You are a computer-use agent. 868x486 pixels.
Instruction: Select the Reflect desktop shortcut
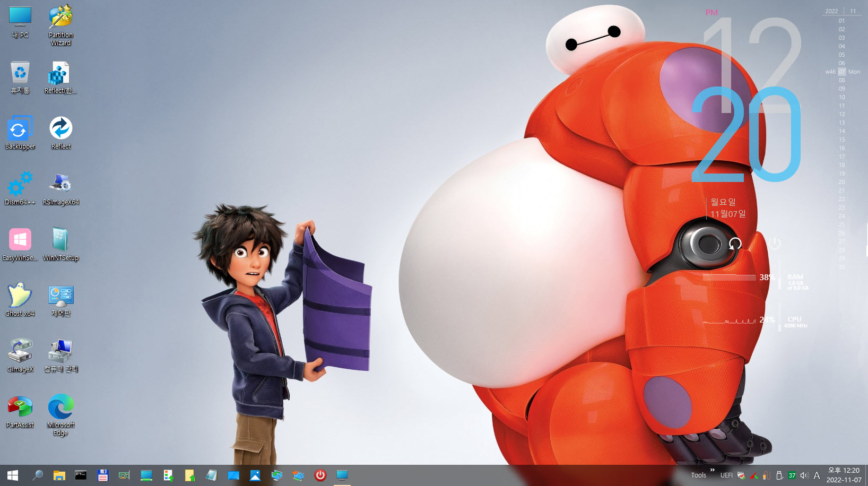click(x=60, y=134)
